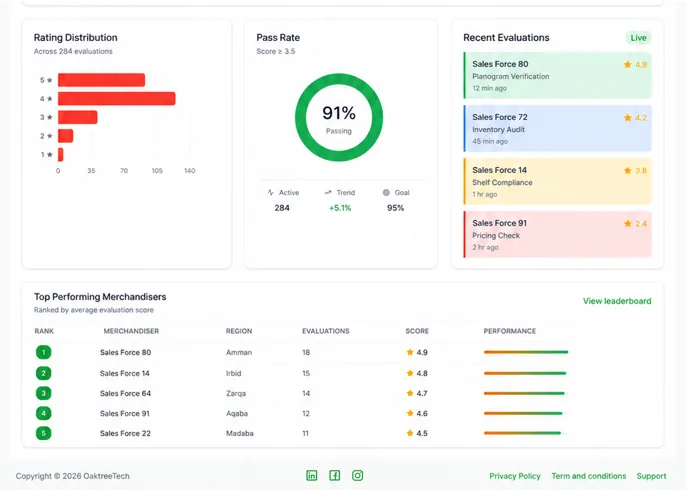Click the +5.1% trend value
This screenshot has height=490, width=686.
click(340, 208)
